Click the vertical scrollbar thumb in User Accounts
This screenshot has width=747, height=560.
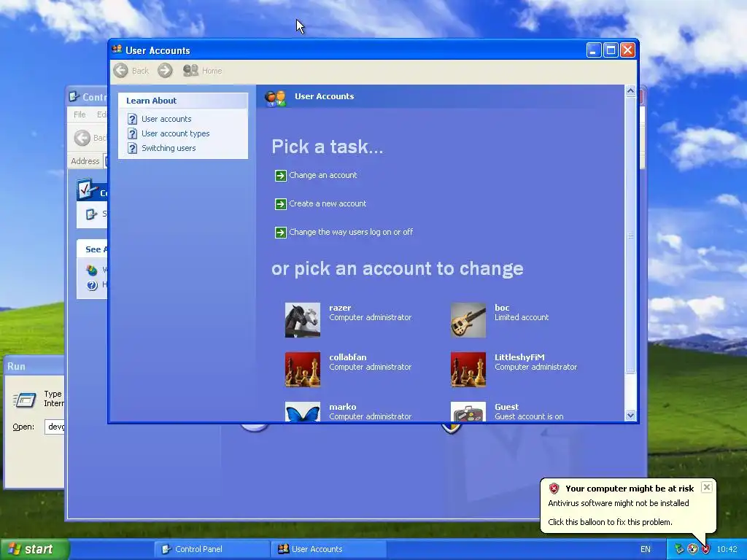coord(630,236)
